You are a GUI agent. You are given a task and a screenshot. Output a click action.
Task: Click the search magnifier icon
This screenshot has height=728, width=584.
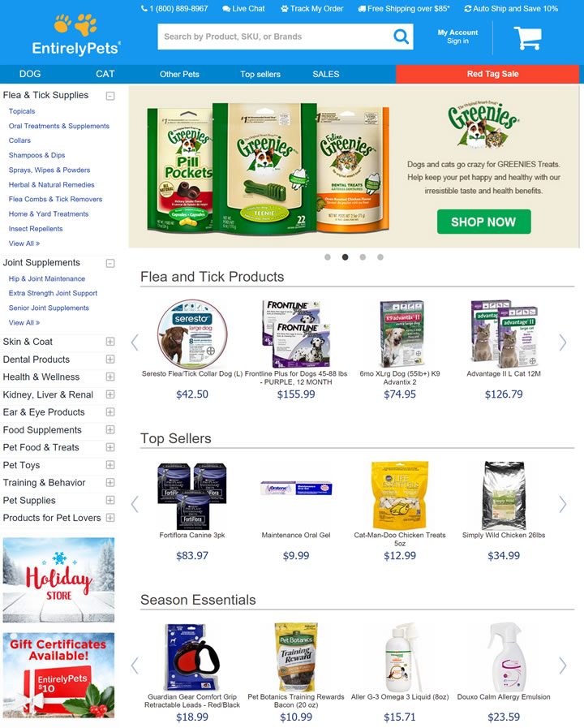(401, 37)
